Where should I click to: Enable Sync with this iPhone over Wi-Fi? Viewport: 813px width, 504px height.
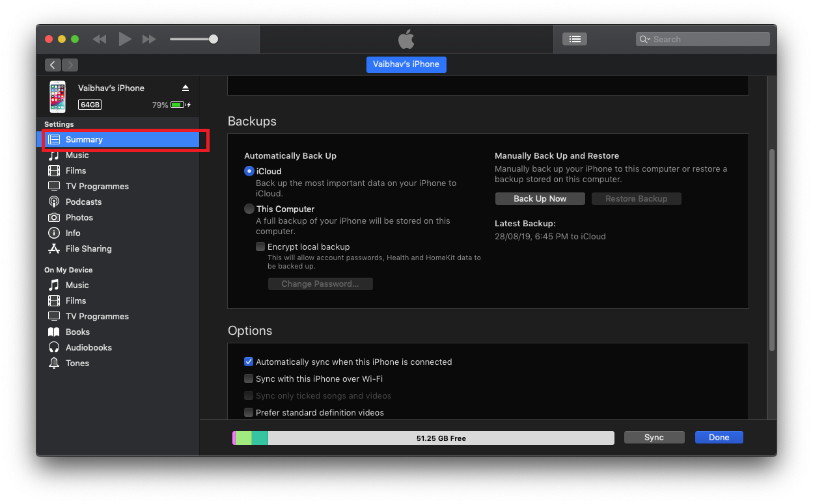point(249,378)
